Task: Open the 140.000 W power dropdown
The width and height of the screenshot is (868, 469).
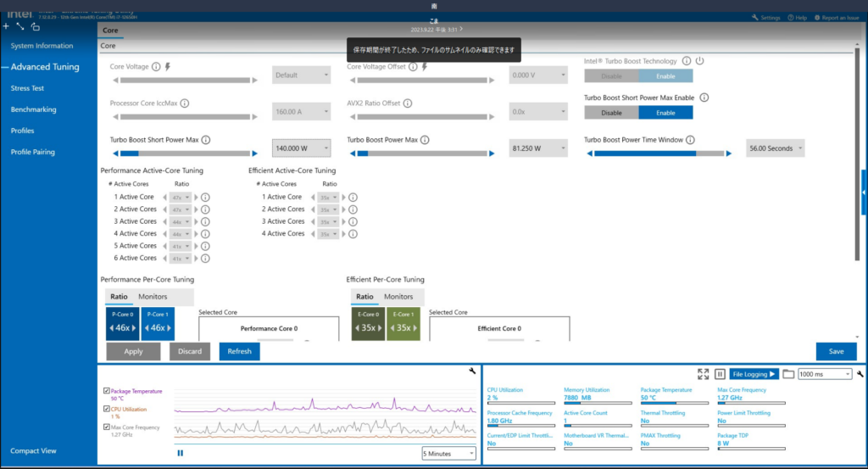Action: point(301,148)
